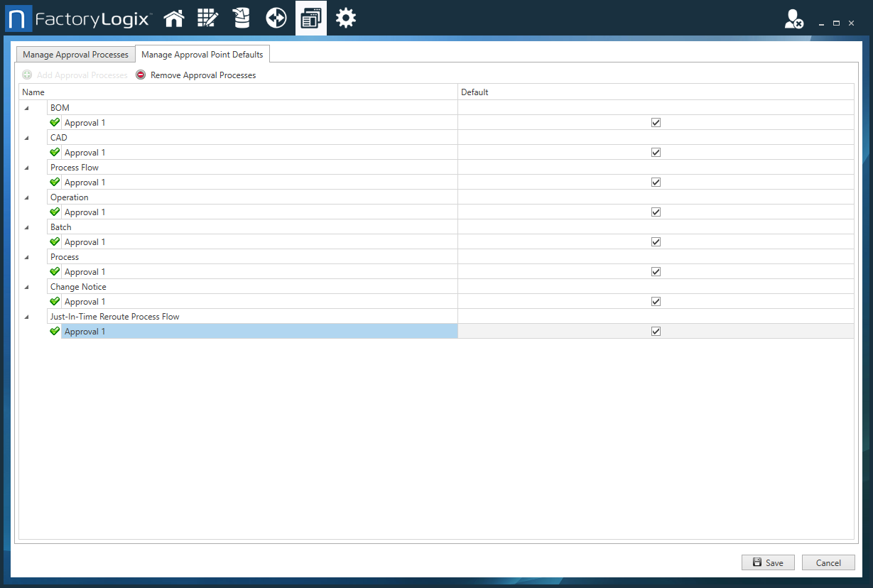Uncheck the Default checkbox for BOM Approval 1
Image resolution: width=873 pixels, height=588 pixels.
tap(655, 122)
